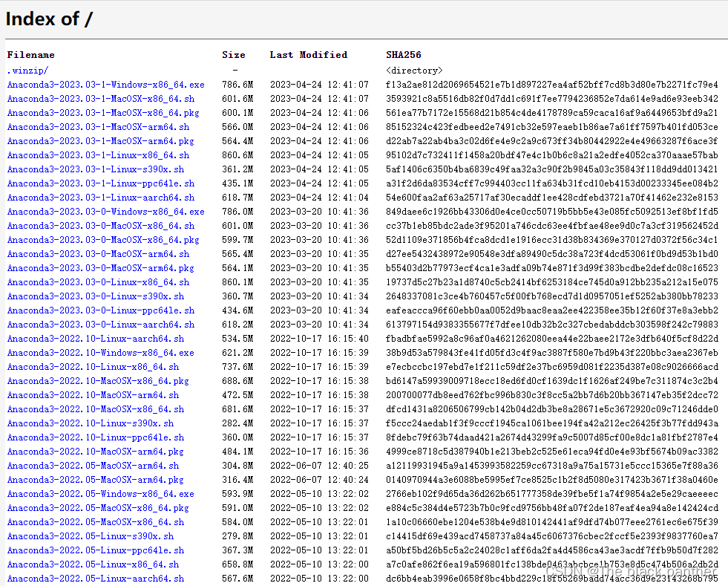
Task: Download Anaconda3-2022.10-Windows-x86_64.exe
Action: 101,353
